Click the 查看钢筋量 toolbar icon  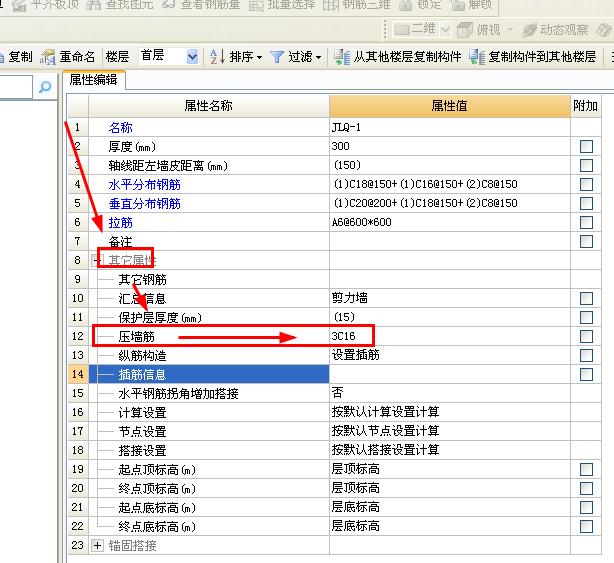tap(168, 5)
